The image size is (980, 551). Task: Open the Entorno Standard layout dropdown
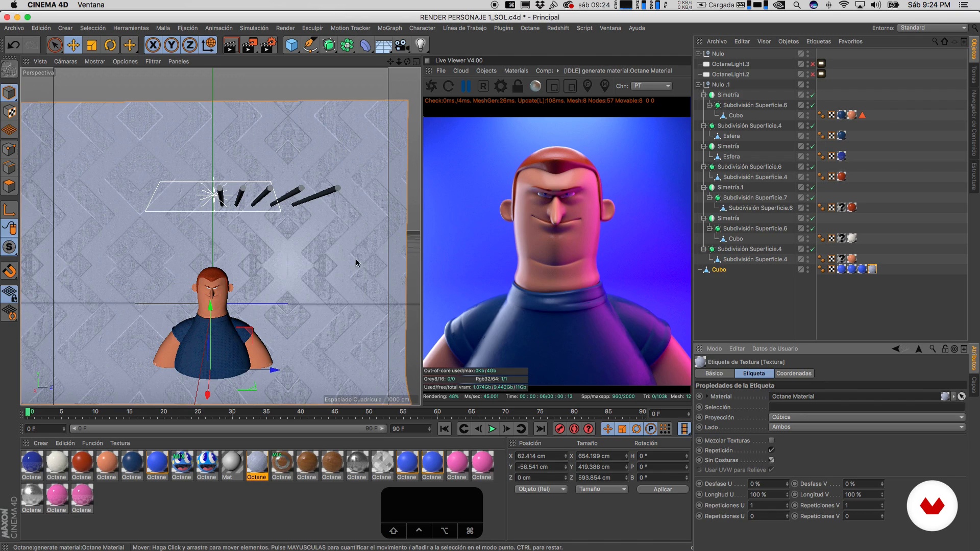point(933,28)
